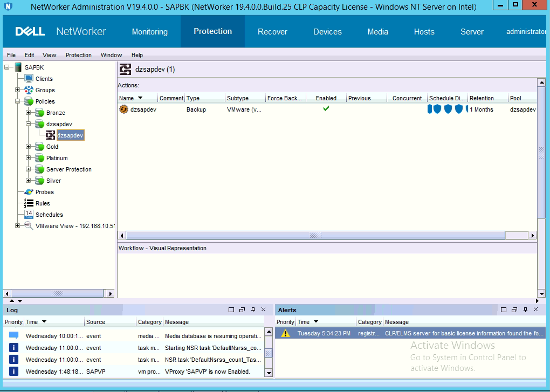Pin the Log panel
The height and width of the screenshot is (392, 550).
(253, 310)
